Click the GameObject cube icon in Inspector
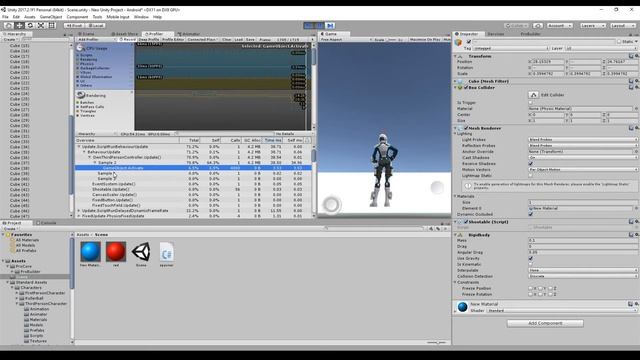The width and height of the screenshot is (640, 360). coord(458,42)
